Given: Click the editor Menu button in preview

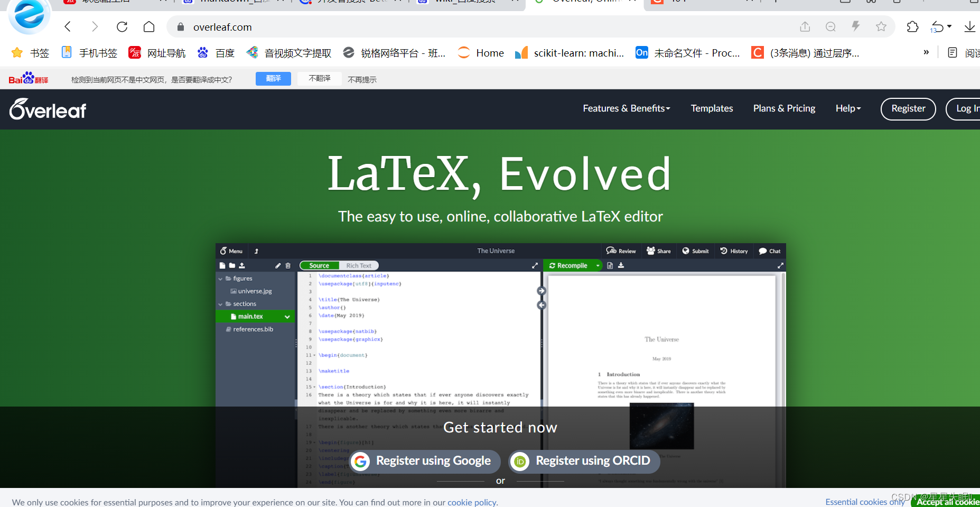Looking at the screenshot, I should [231, 251].
